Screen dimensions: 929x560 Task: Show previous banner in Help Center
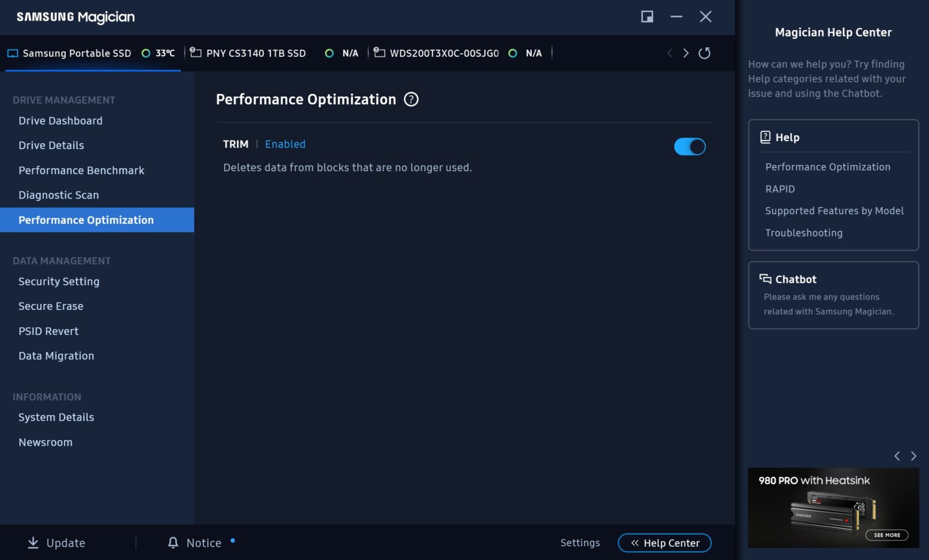click(897, 456)
